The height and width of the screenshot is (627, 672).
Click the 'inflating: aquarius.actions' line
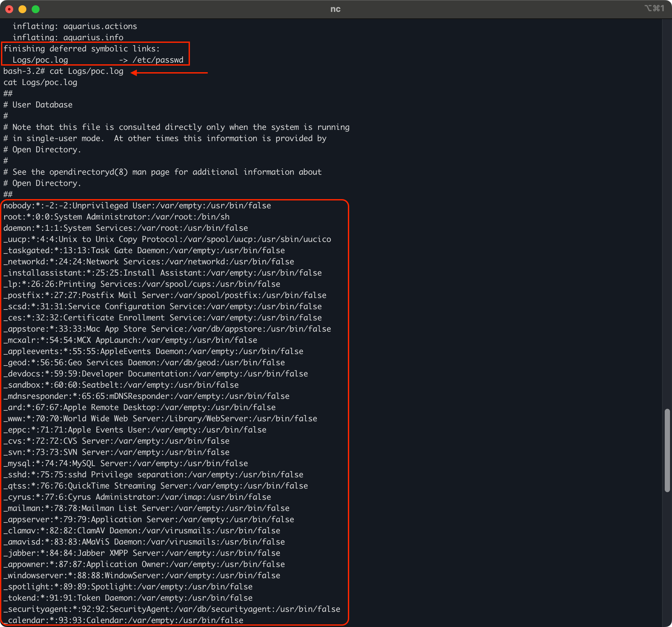[75, 26]
